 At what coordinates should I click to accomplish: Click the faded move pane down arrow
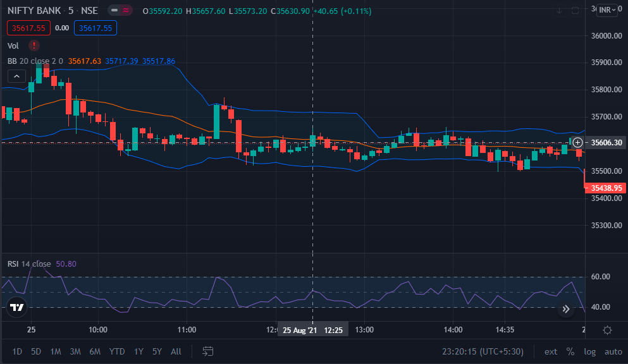560,11
